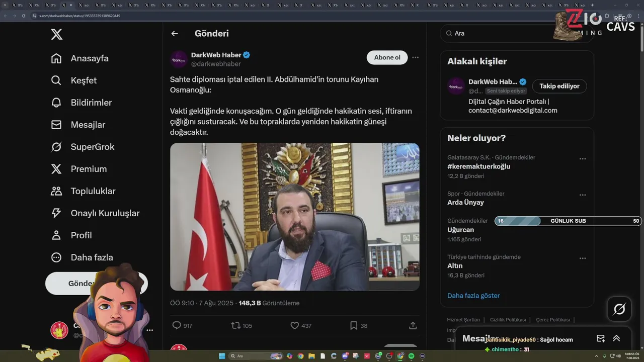Open File Explorer from the taskbar

311,356
